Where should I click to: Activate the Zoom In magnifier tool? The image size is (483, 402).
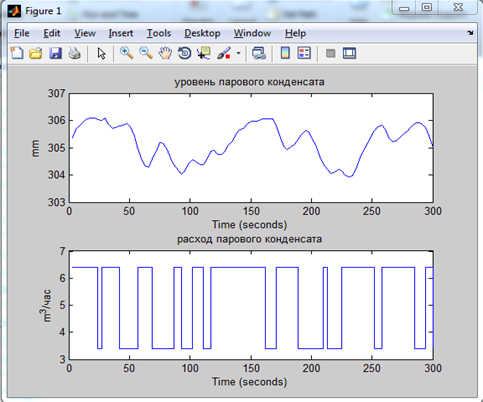point(126,53)
